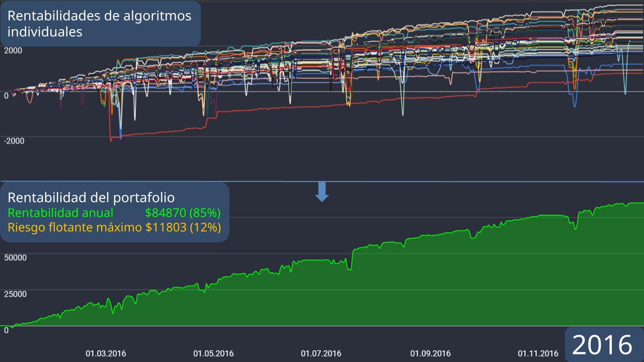Click the '50000' portfolio axis label
Image resolution: width=644 pixels, height=362 pixels.
[x=15, y=257]
